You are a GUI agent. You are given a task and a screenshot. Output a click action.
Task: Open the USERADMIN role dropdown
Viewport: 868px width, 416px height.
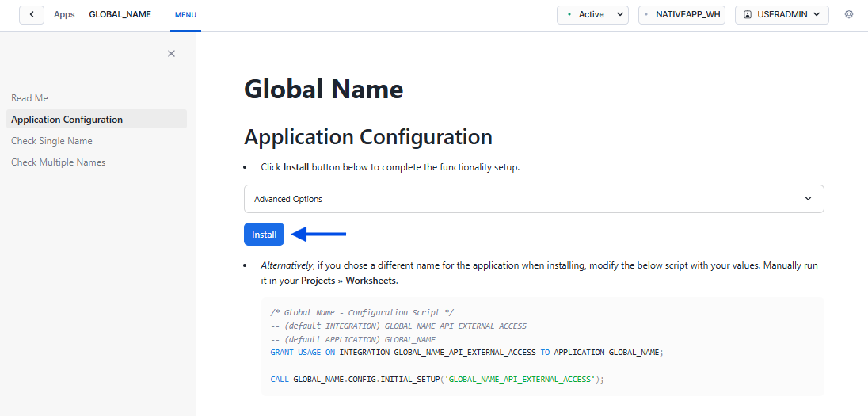(x=782, y=15)
